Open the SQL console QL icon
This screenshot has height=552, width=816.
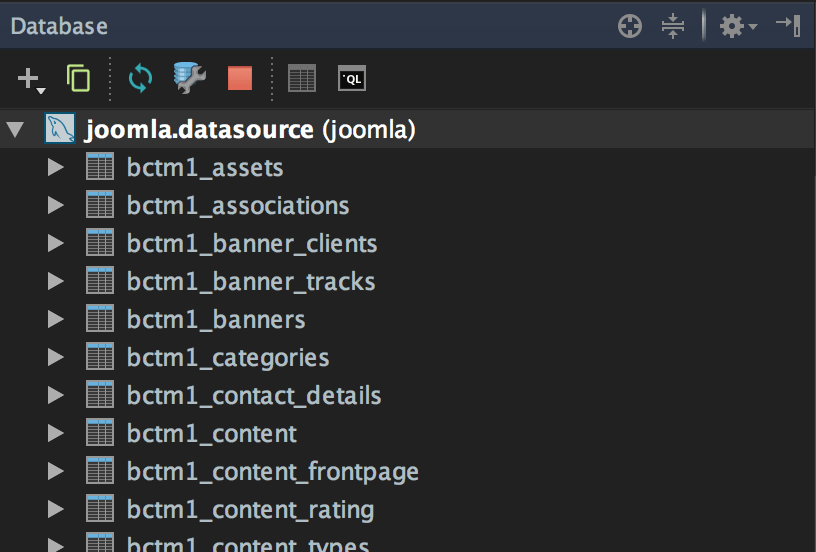click(352, 79)
